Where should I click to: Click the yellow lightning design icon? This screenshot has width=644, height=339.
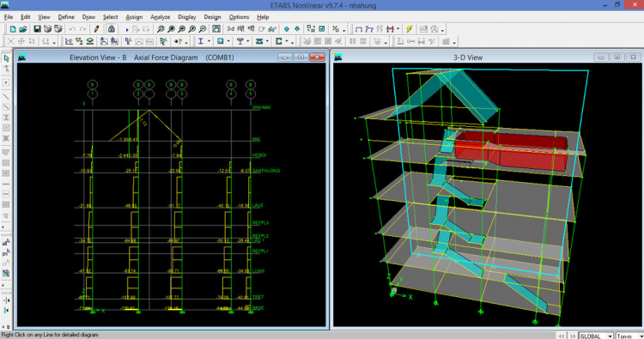[x=410, y=29]
